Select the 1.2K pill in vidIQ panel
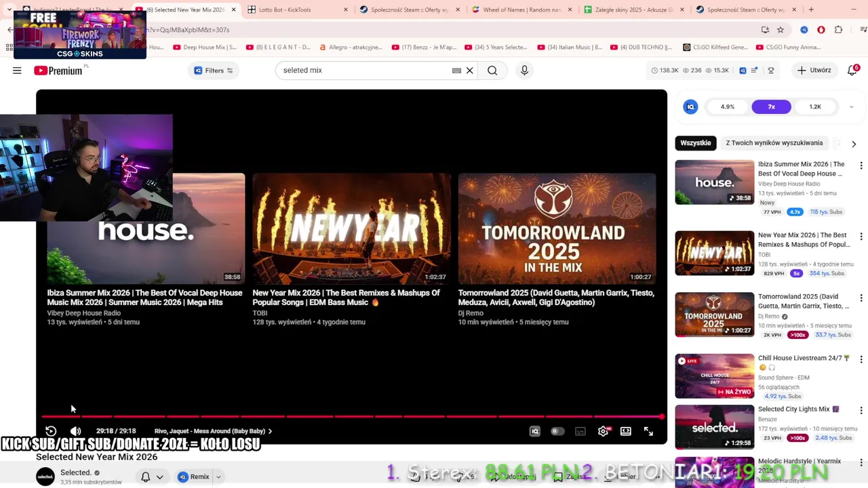The height and width of the screenshot is (488, 868). pyautogui.click(x=815, y=107)
